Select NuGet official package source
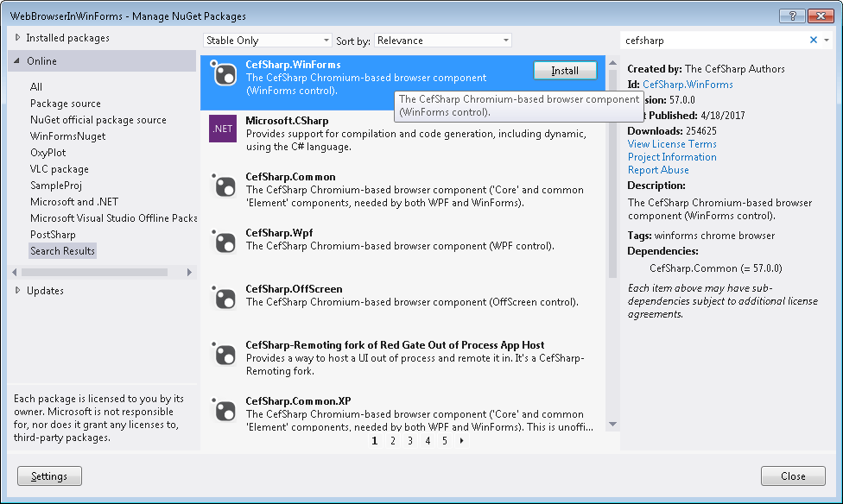Image resolution: width=843 pixels, height=504 pixels. point(98,120)
